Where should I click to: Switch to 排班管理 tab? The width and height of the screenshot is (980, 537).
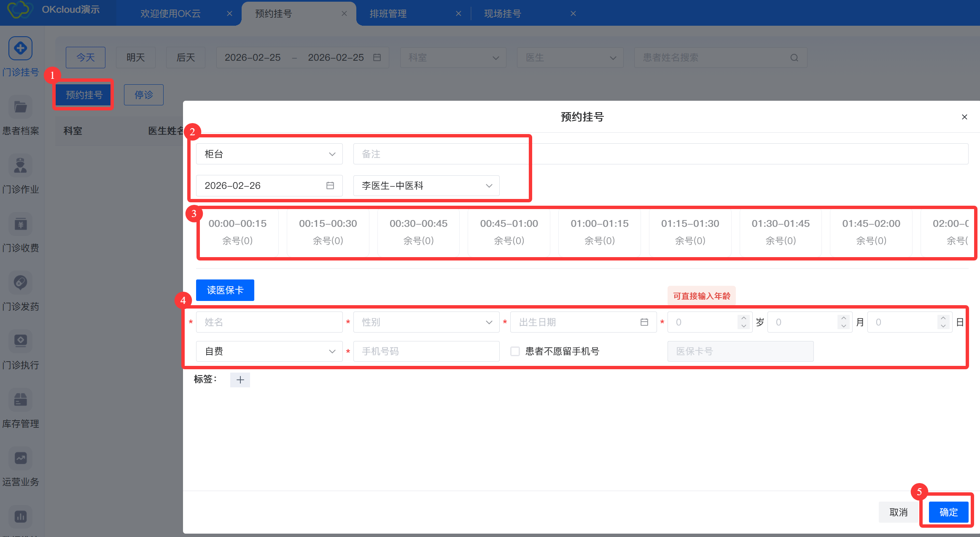[388, 13]
